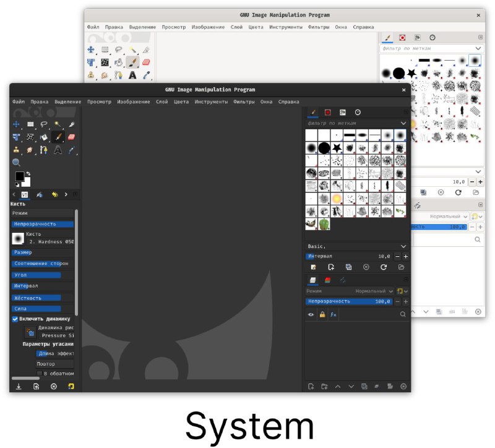Switch to Channels tab in dark window

pyautogui.click(x=328, y=280)
